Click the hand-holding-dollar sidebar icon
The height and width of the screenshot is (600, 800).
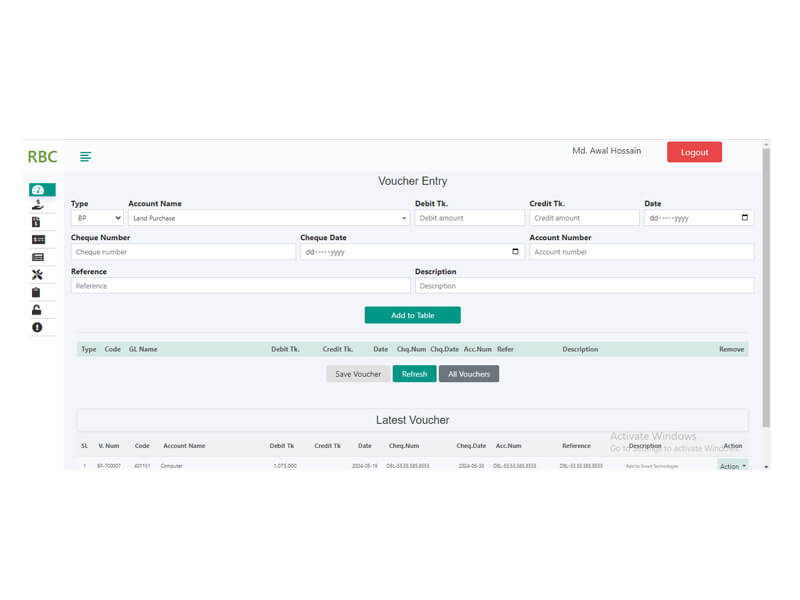pyautogui.click(x=37, y=205)
